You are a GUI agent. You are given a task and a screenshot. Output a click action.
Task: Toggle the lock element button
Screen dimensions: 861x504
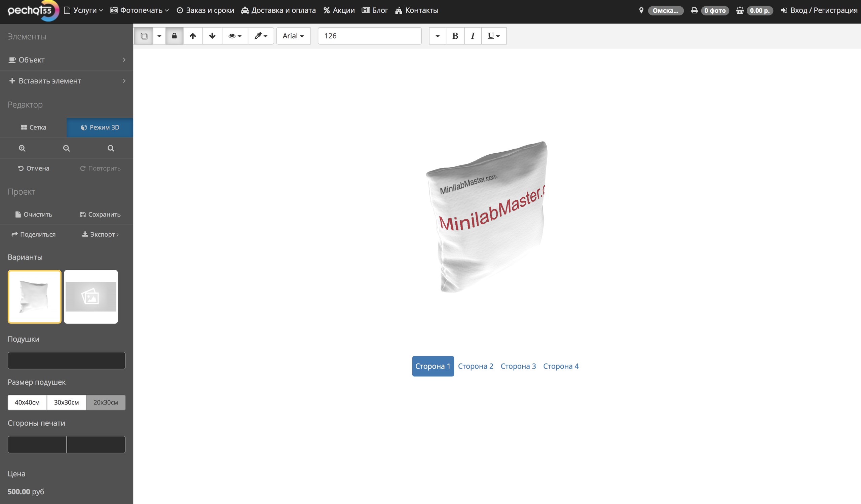(174, 36)
